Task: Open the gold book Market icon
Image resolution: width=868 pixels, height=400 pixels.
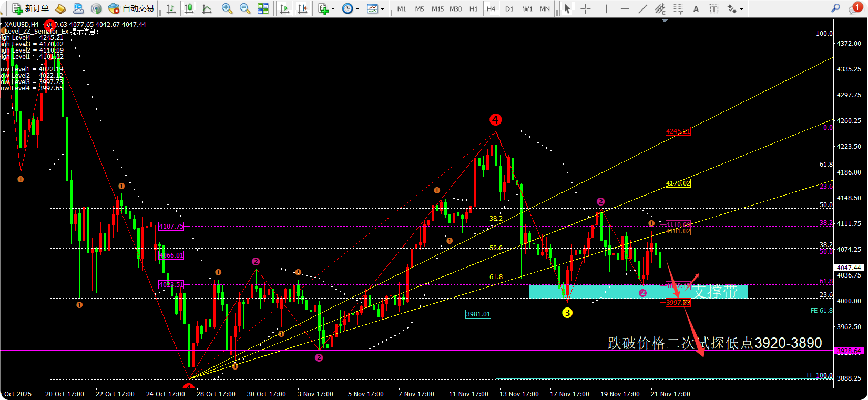Action: click(x=60, y=8)
